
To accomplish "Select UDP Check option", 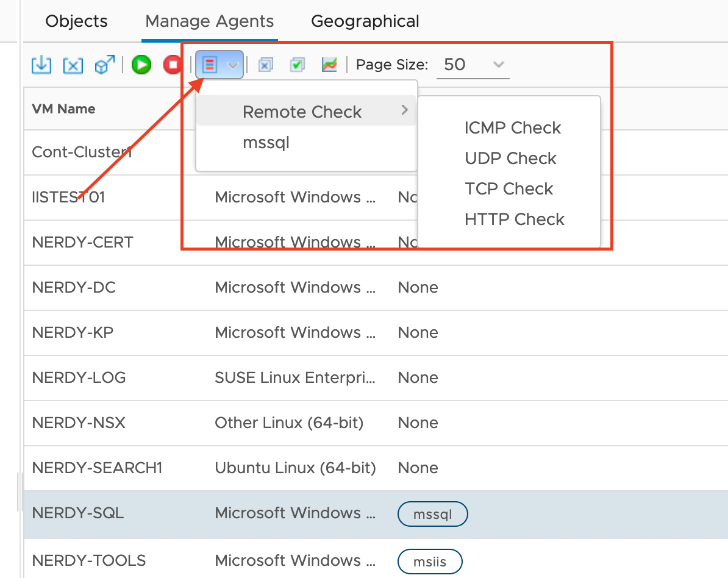I will [510, 159].
